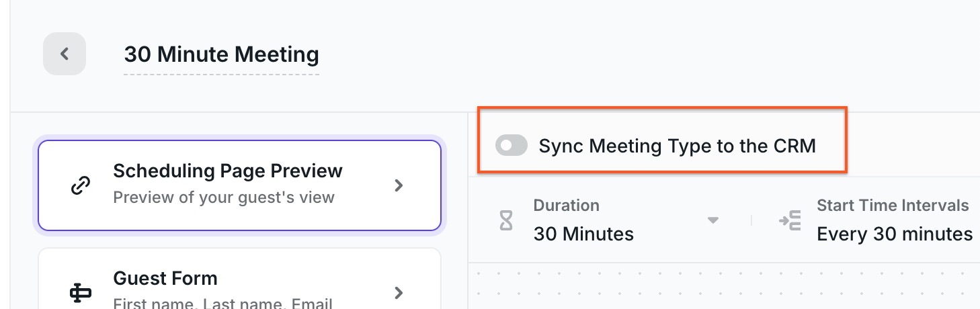Click the back arrow button
The width and height of the screenshot is (980, 309).
(x=65, y=54)
